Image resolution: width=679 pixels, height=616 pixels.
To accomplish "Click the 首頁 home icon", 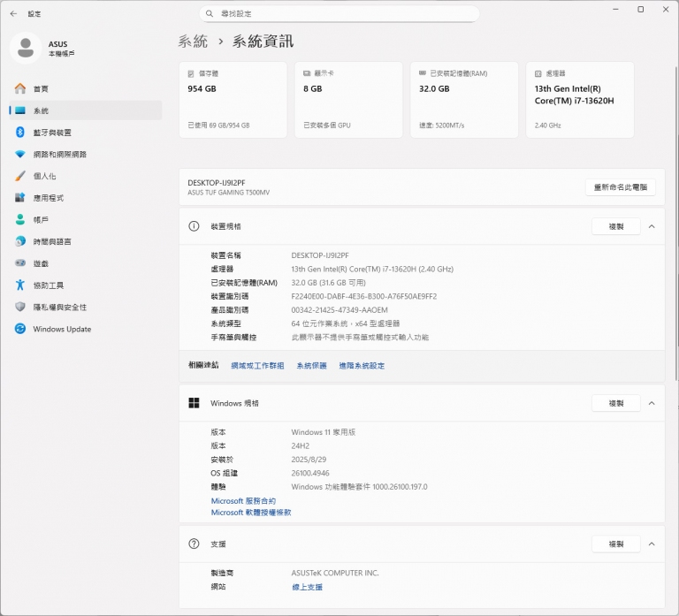I will click(20, 88).
